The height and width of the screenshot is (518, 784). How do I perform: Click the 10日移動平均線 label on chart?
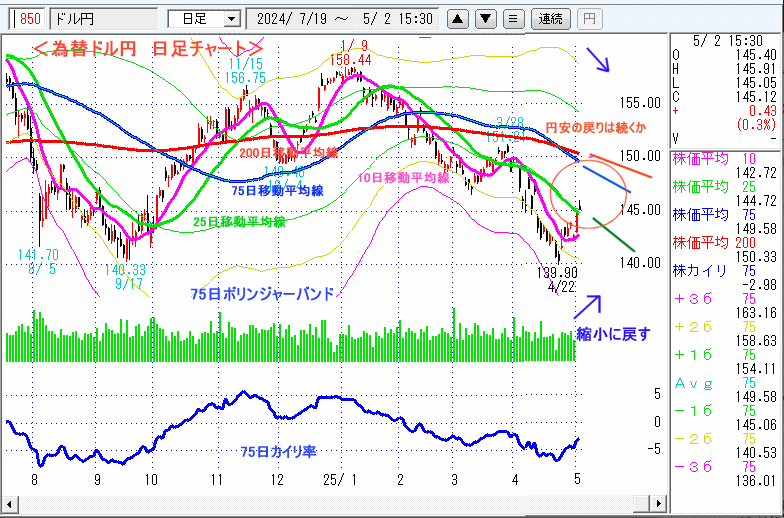click(404, 178)
